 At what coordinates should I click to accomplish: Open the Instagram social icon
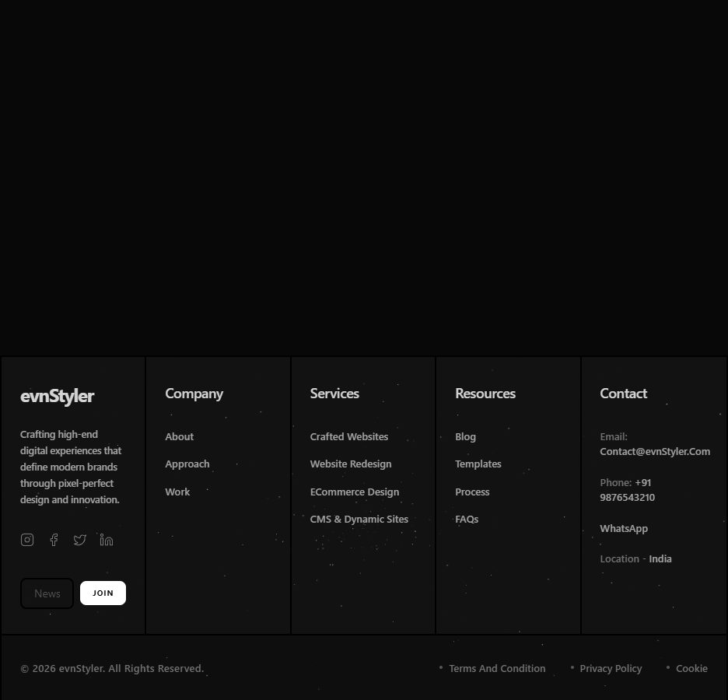tap(27, 540)
